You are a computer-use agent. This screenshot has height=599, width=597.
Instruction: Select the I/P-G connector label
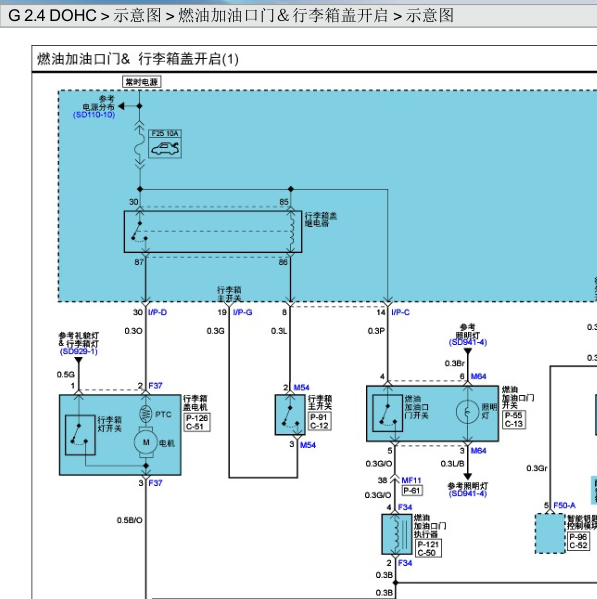tap(243, 312)
